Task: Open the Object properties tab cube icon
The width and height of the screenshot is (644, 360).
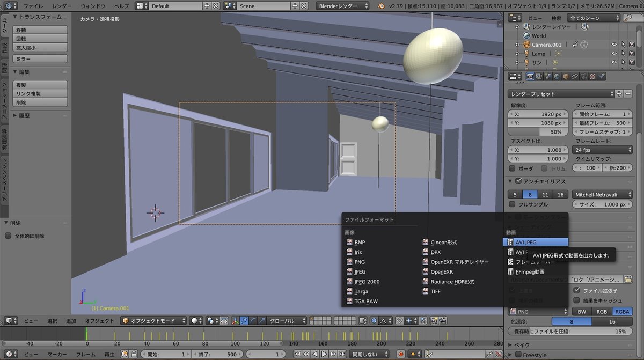Action: coord(566,76)
